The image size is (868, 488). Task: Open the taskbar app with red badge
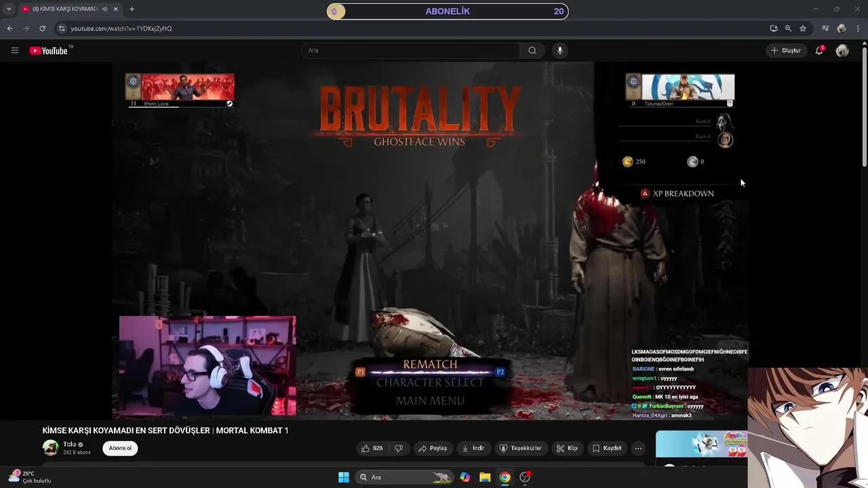[525, 477]
